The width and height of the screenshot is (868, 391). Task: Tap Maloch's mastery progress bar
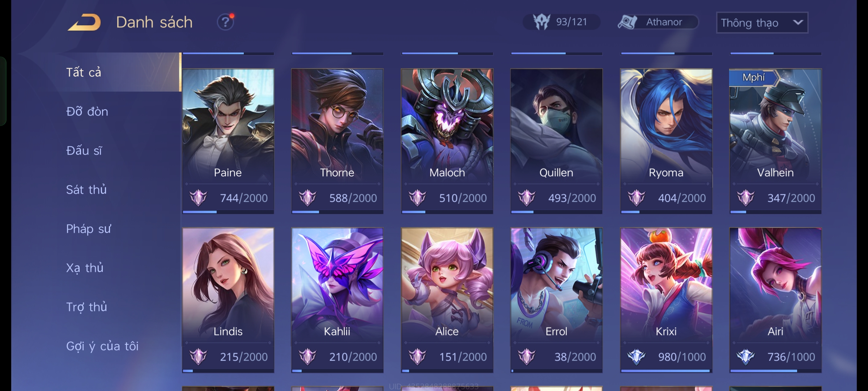[x=447, y=212]
